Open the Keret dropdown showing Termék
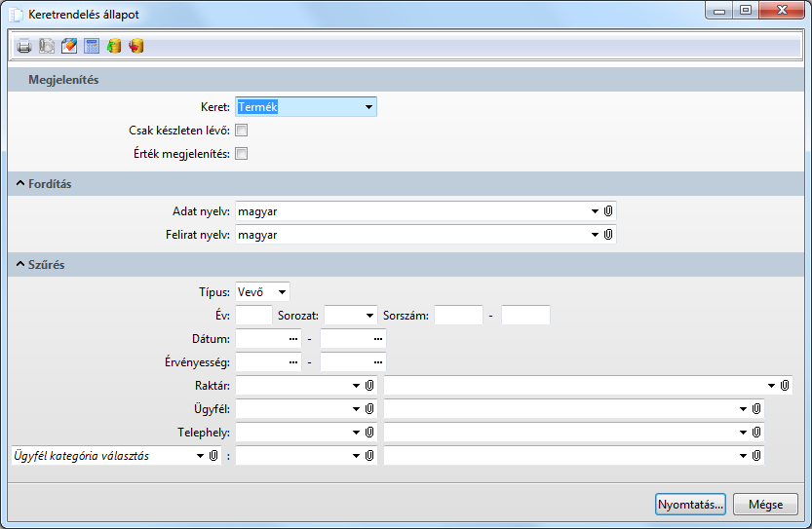812x529 pixels. (368, 107)
